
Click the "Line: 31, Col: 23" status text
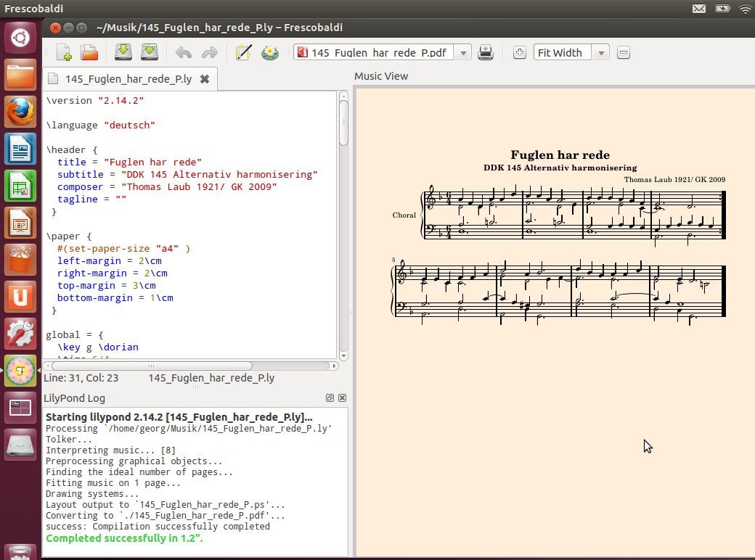(81, 378)
